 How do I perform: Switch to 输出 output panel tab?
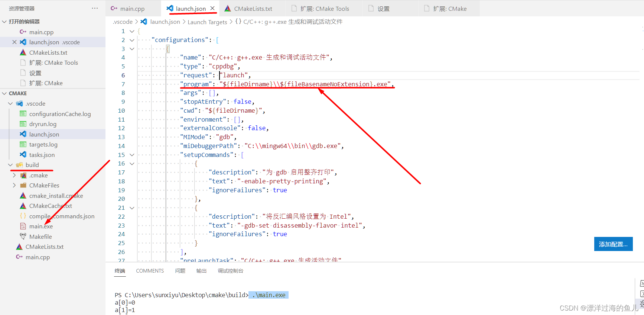point(201,271)
